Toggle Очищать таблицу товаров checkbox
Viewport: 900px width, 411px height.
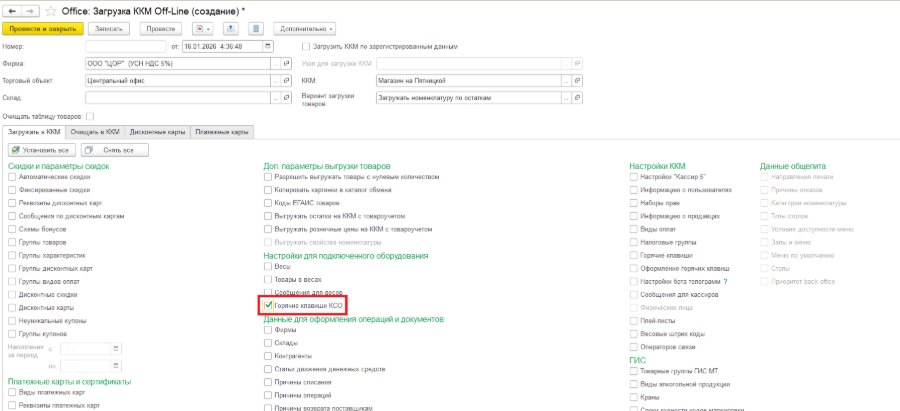point(90,116)
